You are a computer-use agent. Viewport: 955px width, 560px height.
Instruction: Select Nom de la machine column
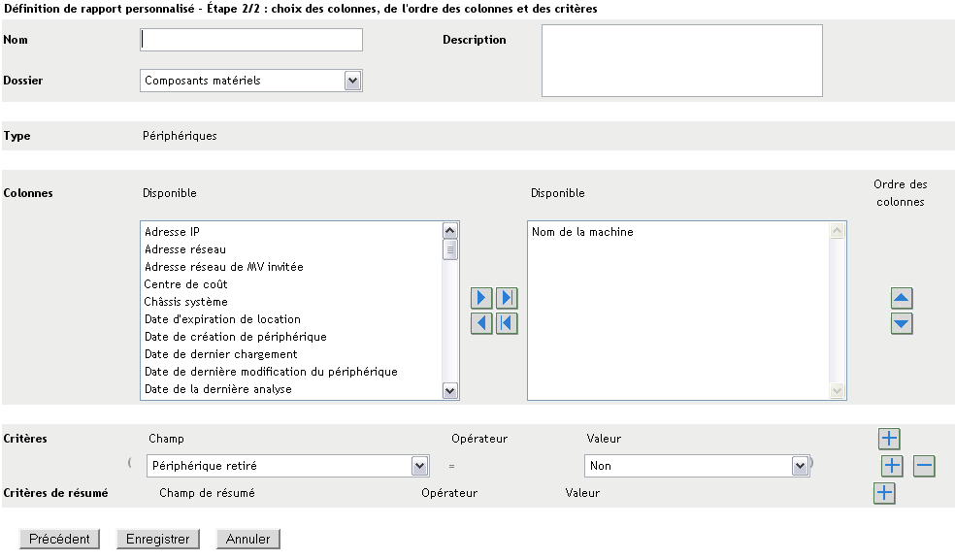click(582, 232)
